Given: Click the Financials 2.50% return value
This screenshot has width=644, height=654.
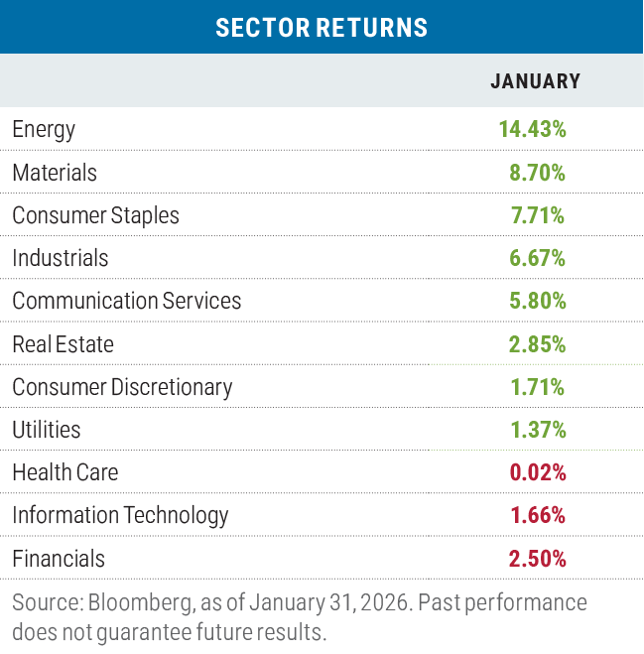Looking at the screenshot, I should click(x=537, y=559).
